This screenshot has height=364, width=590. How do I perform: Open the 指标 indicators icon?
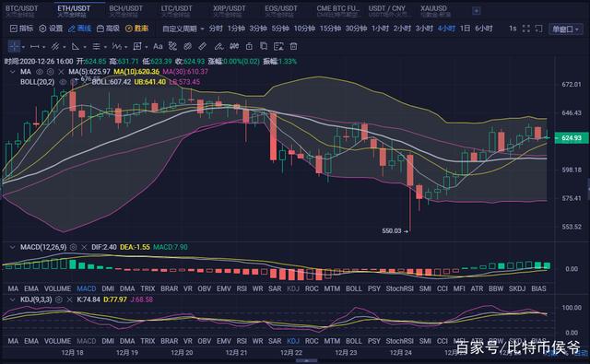(x=14, y=29)
